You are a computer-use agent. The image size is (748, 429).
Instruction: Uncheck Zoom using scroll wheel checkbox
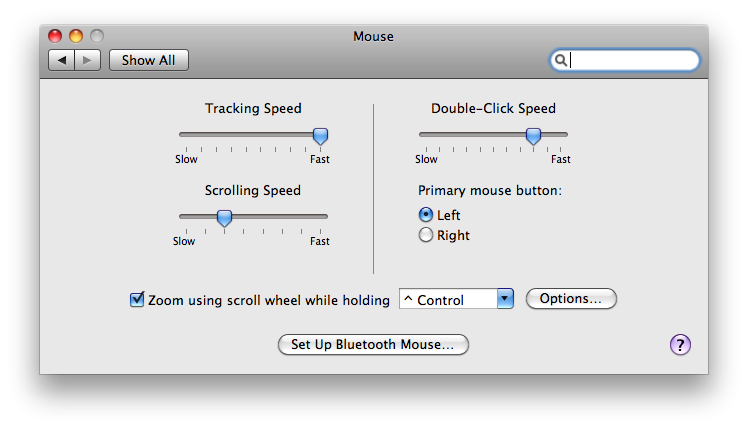[x=137, y=300]
